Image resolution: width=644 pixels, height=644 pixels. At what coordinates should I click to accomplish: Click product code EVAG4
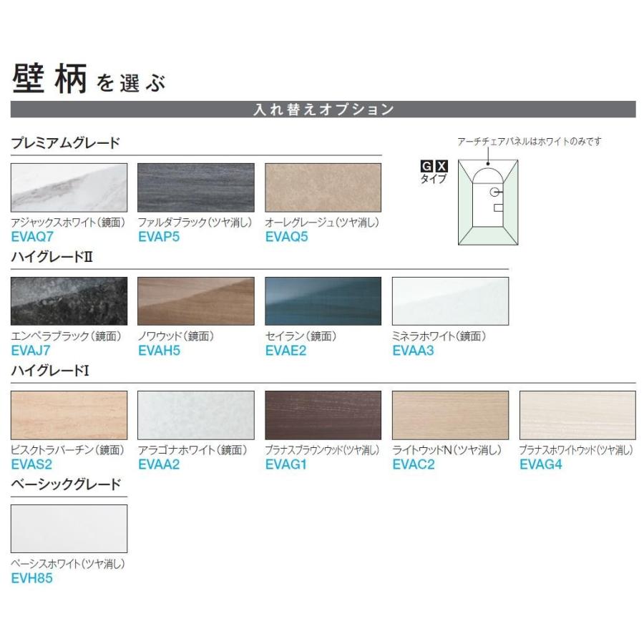click(541, 464)
